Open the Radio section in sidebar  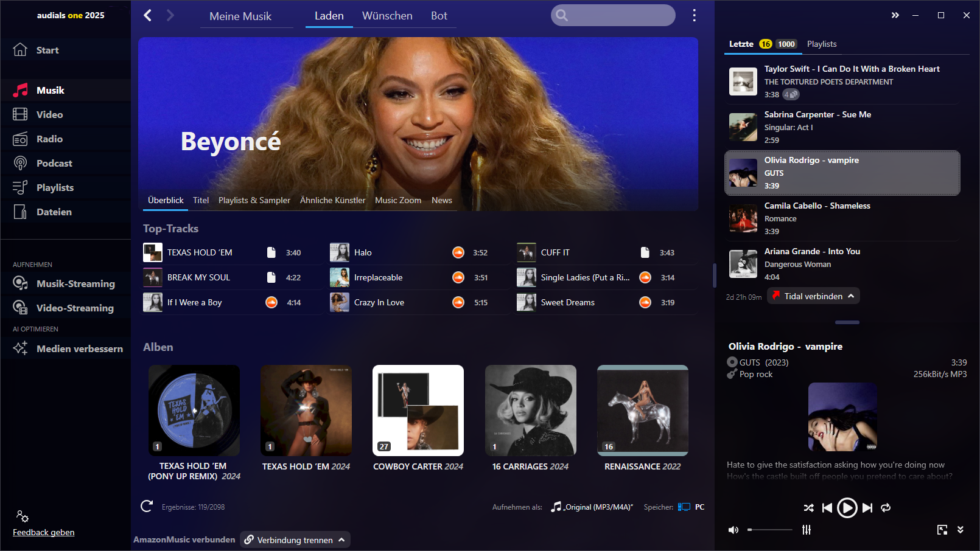click(x=49, y=139)
